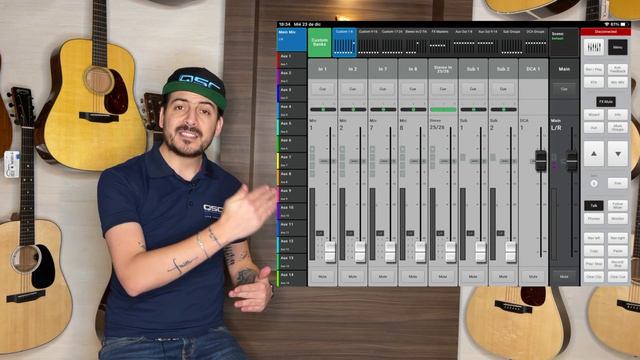Click the DCA 1 fader knob
The height and width of the screenshot is (360, 640).
[x=541, y=160]
